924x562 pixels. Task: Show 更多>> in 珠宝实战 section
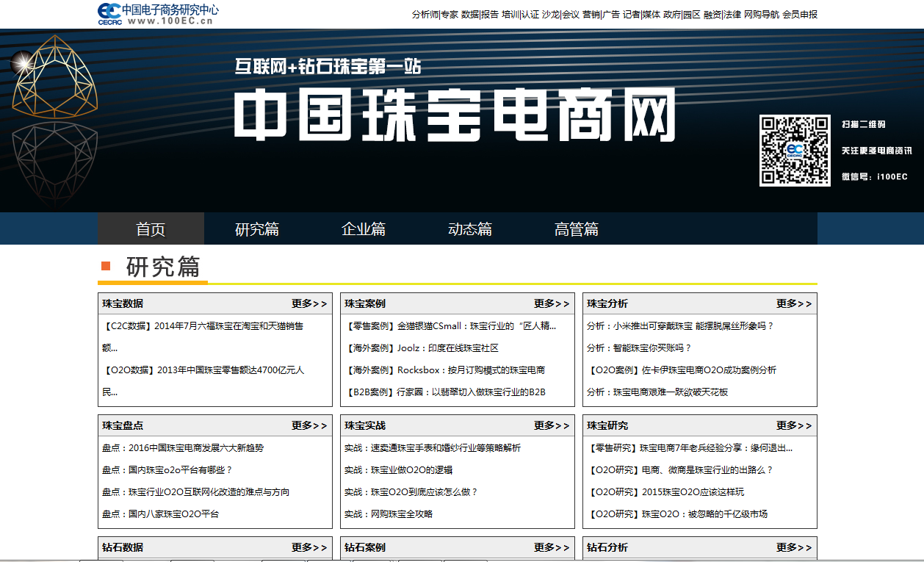point(552,425)
